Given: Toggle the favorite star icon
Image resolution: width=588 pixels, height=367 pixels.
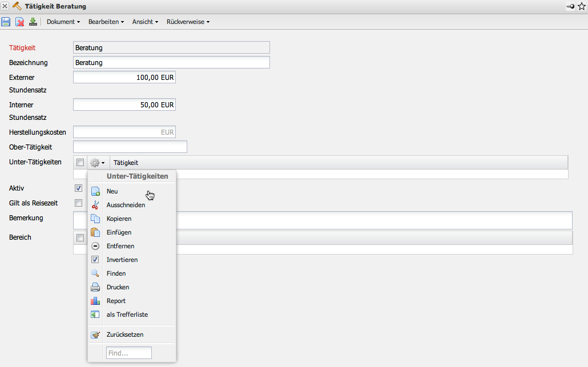Looking at the screenshot, I should click(582, 6).
